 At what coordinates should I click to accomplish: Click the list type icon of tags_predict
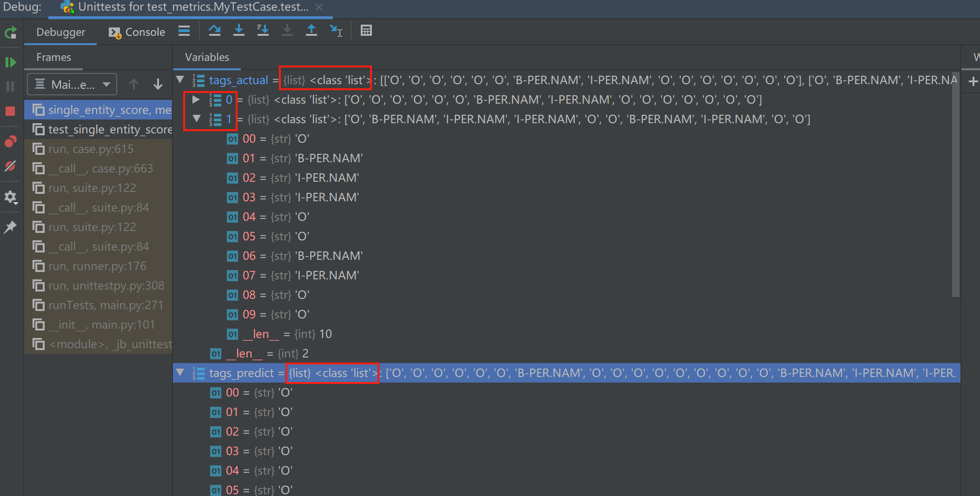(x=199, y=373)
